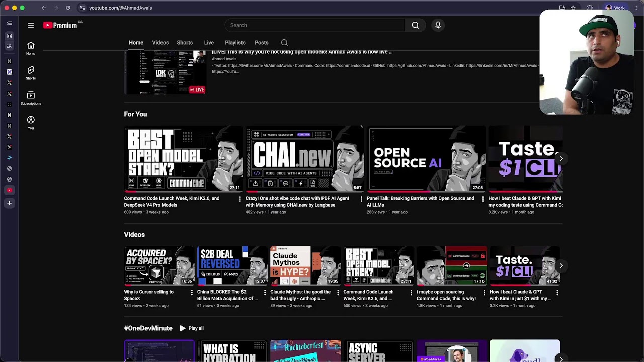This screenshot has width=644, height=362.
Task: Open the LIVE stream thumbnail
Action: (165, 72)
